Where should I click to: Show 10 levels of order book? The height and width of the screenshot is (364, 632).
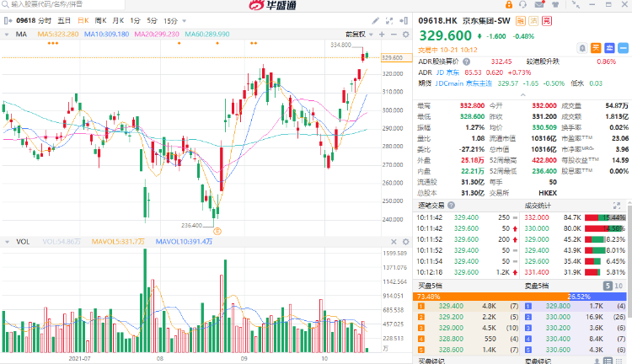[619, 286]
